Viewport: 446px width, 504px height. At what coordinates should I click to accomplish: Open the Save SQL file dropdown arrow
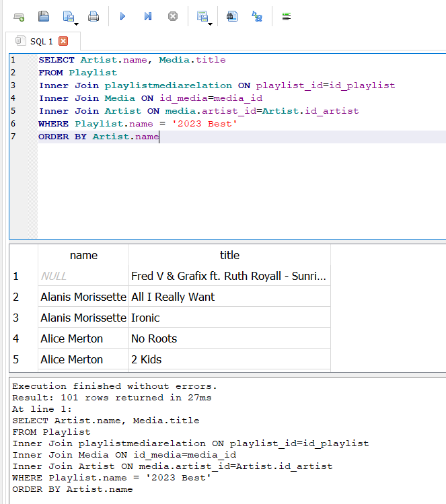click(77, 23)
